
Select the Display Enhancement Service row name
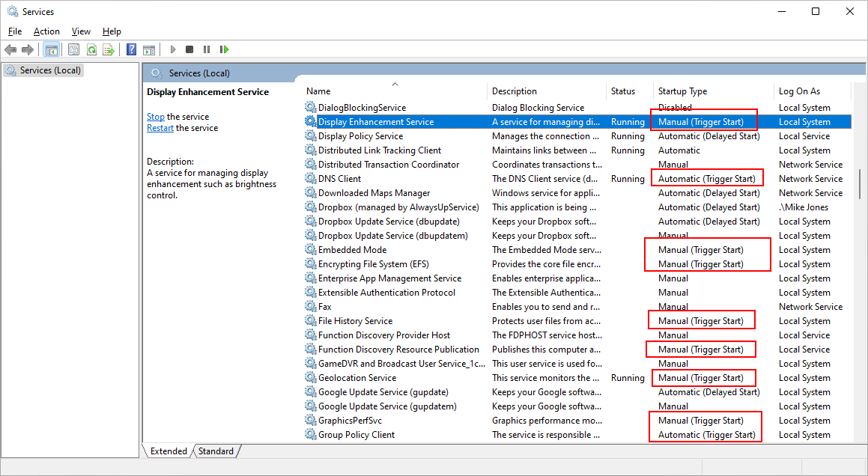(376, 122)
